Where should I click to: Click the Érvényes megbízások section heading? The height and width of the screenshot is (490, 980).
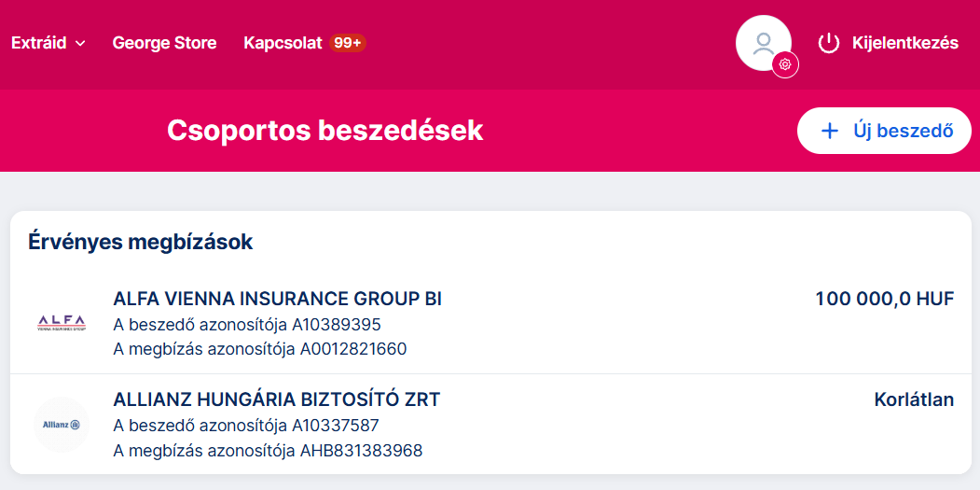(140, 242)
